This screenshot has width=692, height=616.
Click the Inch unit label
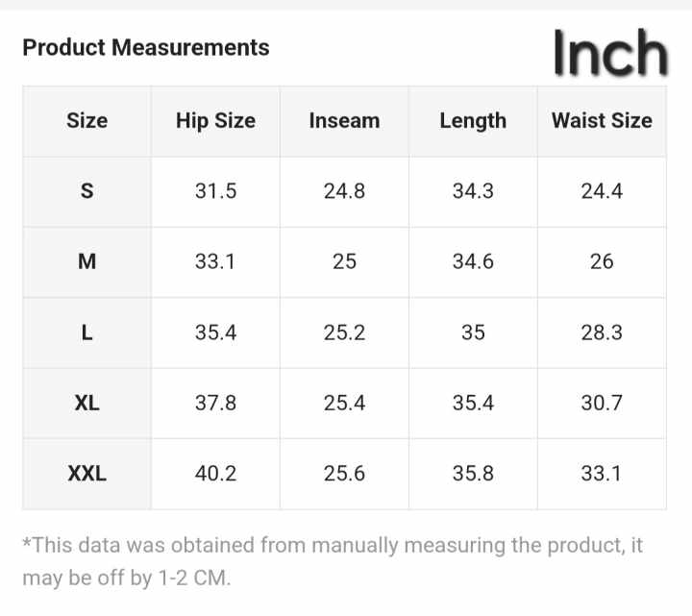tap(609, 54)
